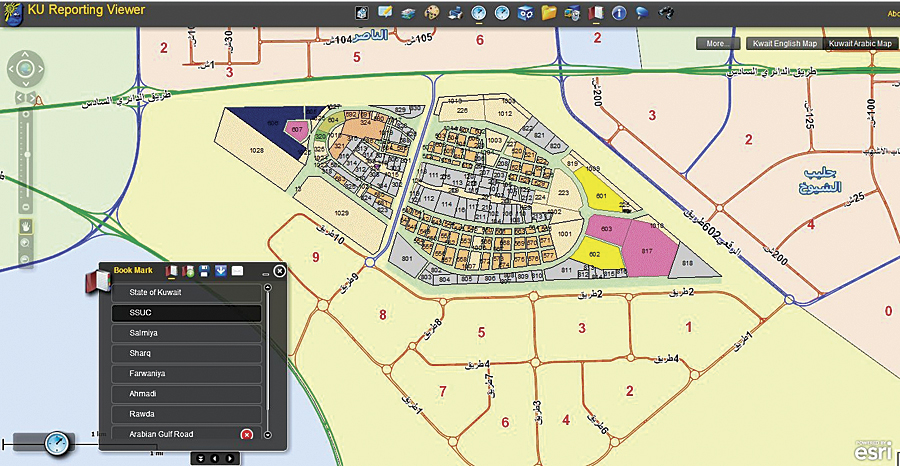This screenshot has width=900, height=466.
Task: Pan map right with navigator arrow
Action: pyautogui.click(x=39, y=69)
